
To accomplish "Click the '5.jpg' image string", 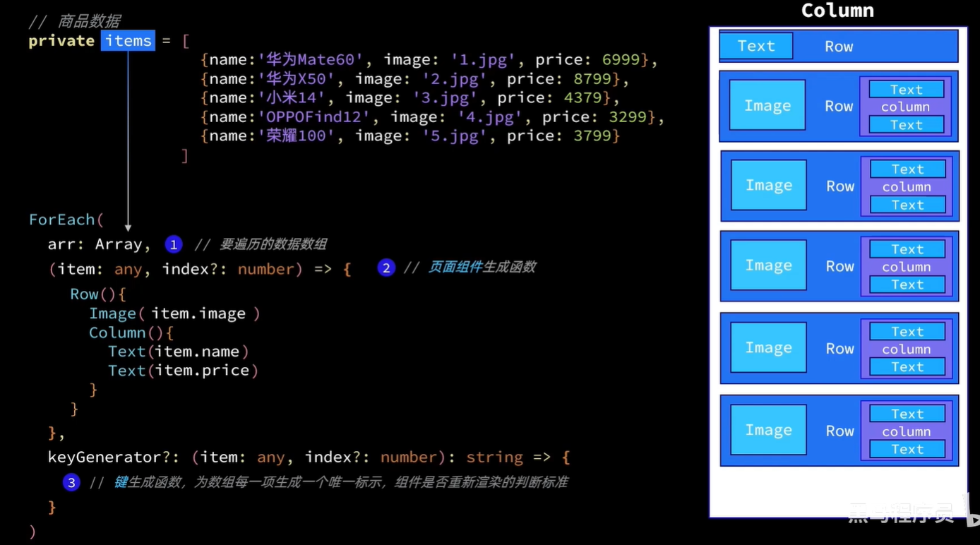I will click(455, 136).
